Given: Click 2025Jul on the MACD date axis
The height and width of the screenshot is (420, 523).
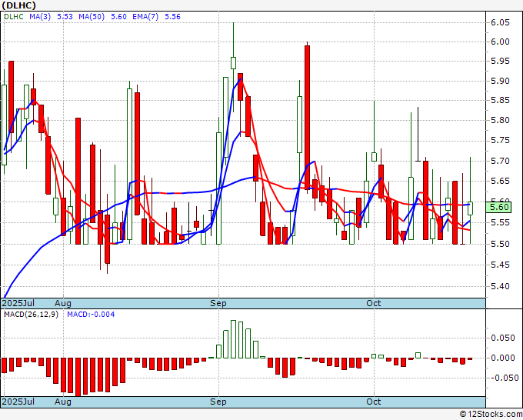Looking at the screenshot, I should coord(18,402).
